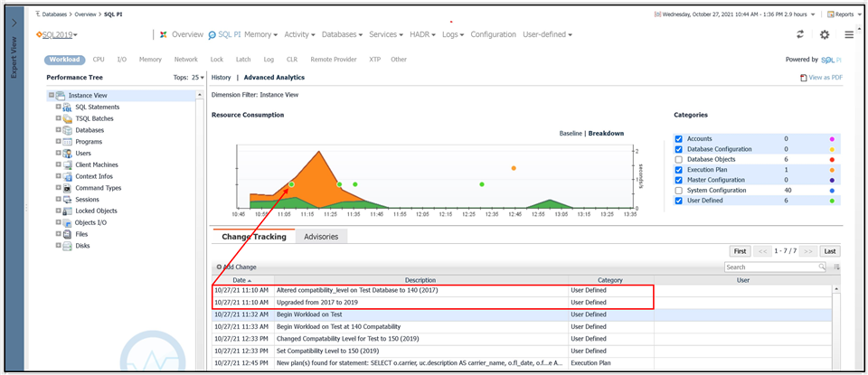The width and height of the screenshot is (868, 375).
Task: Click the TSQL Batches tree icon
Action: point(67,119)
